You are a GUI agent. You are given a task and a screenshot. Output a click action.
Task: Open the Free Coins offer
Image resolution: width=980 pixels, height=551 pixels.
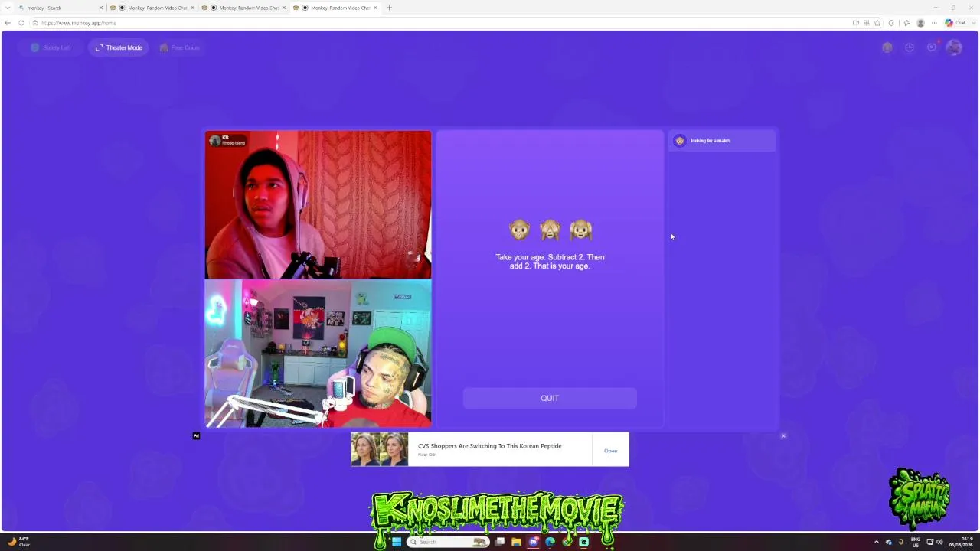tap(179, 47)
